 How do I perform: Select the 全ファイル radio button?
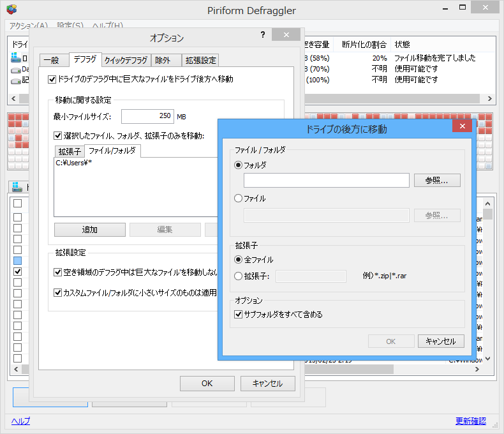238,259
